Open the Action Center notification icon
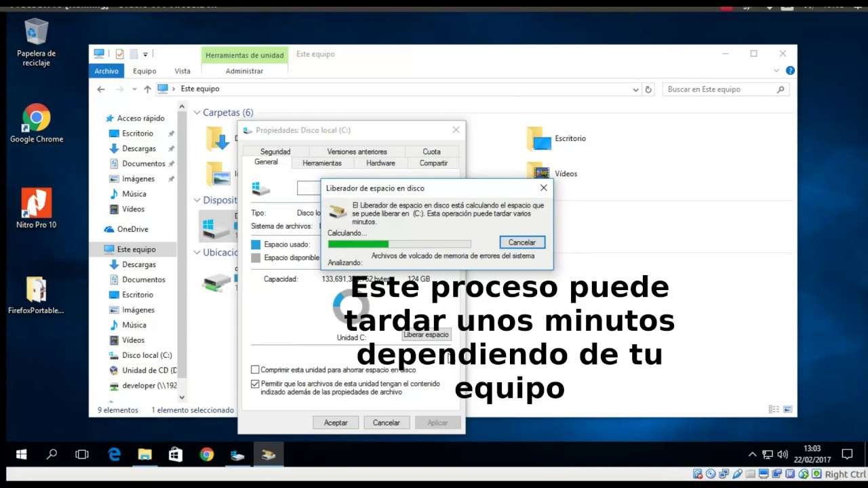This screenshot has height=488, width=868. point(847,454)
